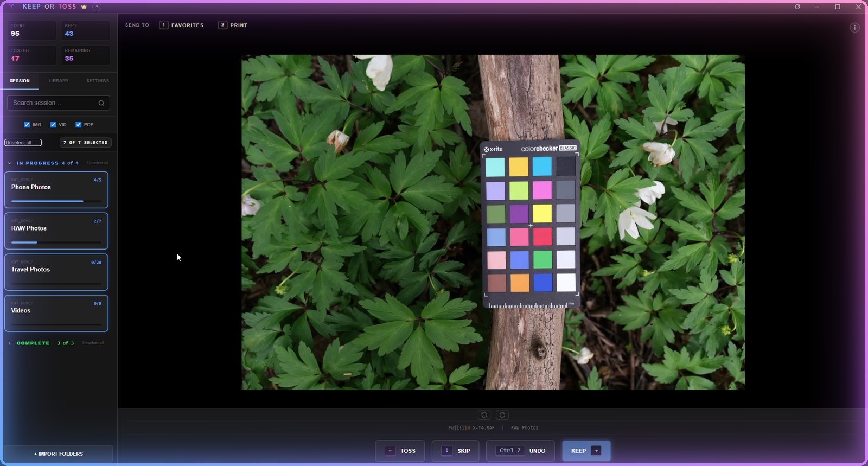
Task: Click the top Unselect all button
Action: coord(23,143)
